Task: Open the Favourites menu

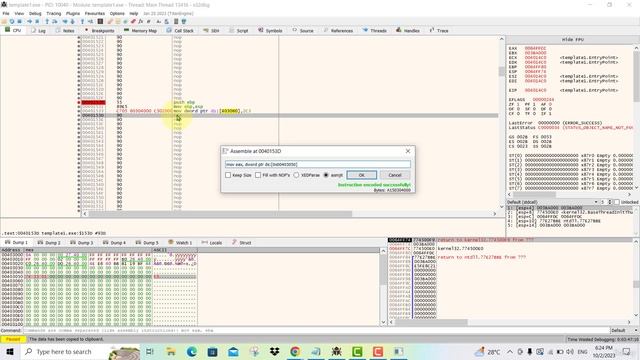Action: tap(95, 13)
